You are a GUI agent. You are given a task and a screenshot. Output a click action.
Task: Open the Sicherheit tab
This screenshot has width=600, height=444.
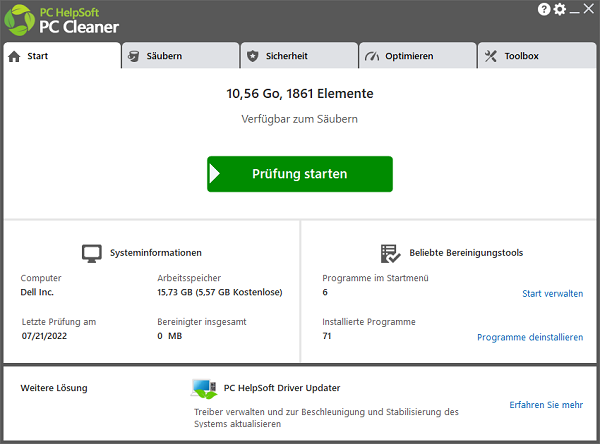click(x=299, y=56)
